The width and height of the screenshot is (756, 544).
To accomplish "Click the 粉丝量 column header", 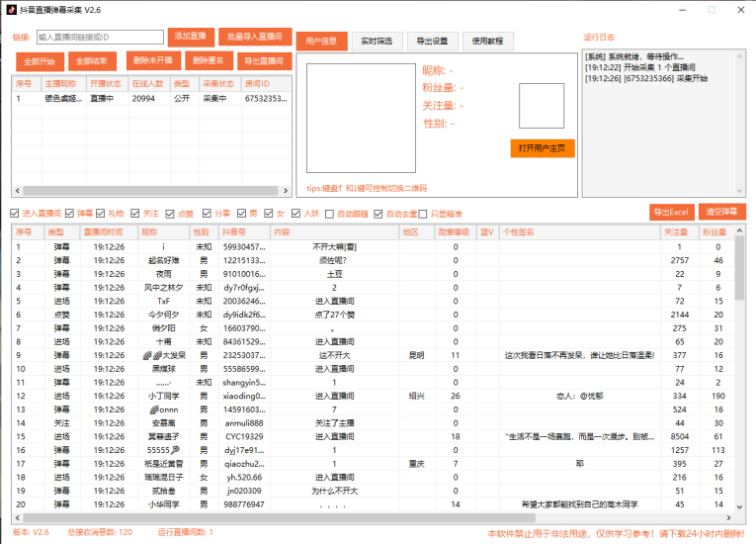I will 716,232.
